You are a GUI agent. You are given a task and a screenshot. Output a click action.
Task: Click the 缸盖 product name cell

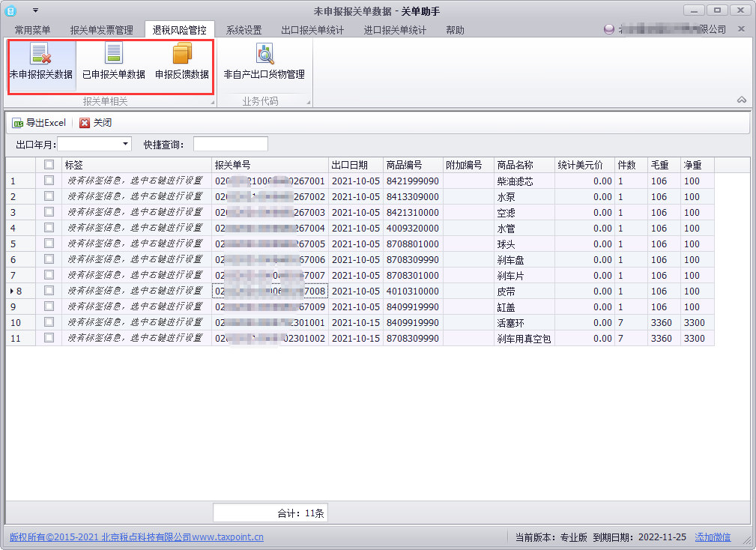click(524, 306)
